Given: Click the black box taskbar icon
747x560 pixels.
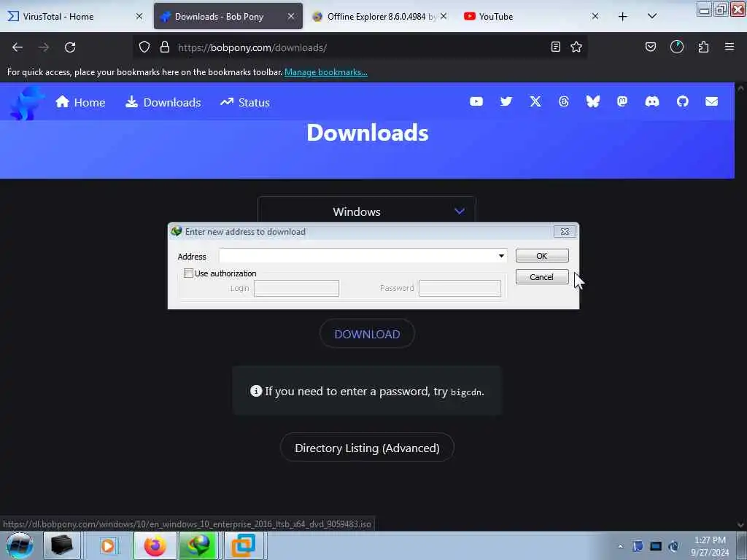Looking at the screenshot, I should click(62, 545).
